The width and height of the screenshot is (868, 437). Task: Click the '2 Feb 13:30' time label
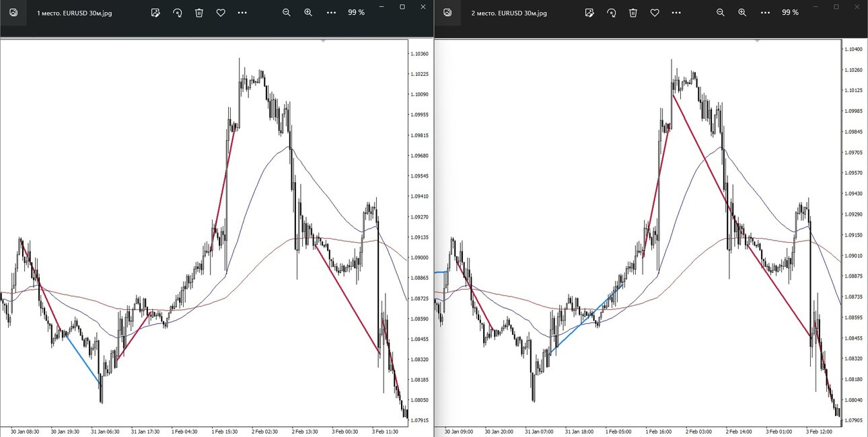click(x=306, y=432)
